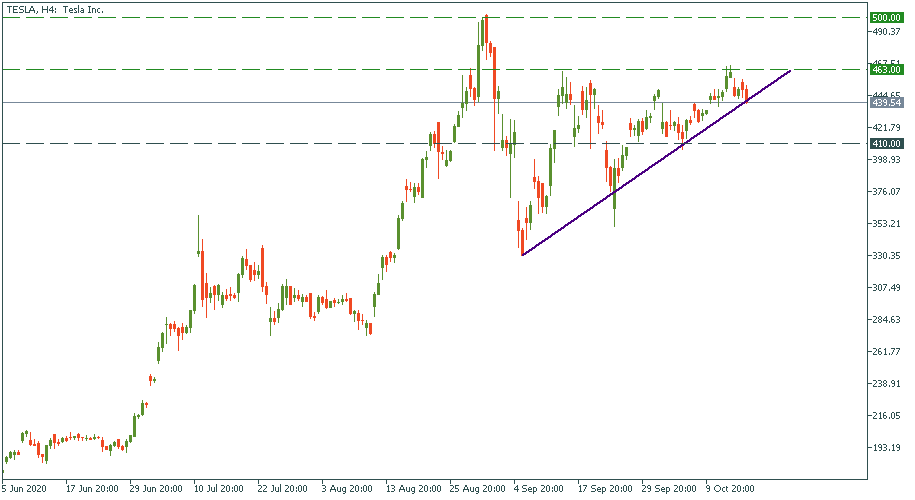Click the 330.35 price axis value

(887, 256)
